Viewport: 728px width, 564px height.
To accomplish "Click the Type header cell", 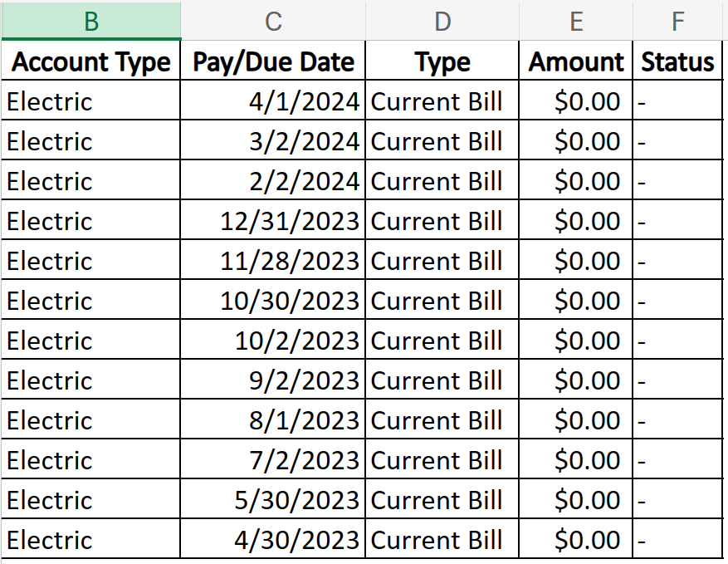I will (x=442, y=61).
